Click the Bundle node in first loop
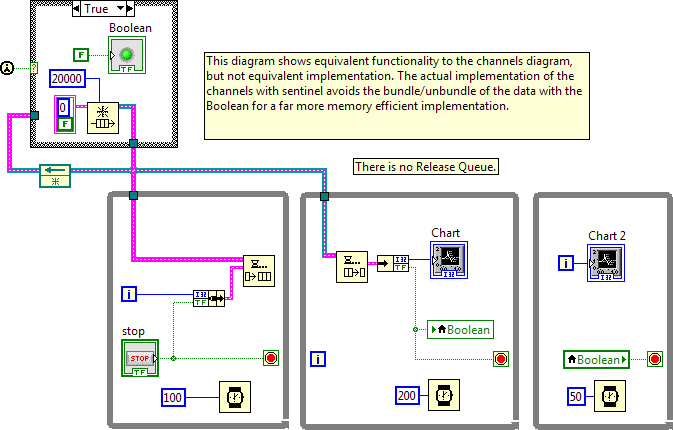The image size is (673, 430). pos(209,298)
